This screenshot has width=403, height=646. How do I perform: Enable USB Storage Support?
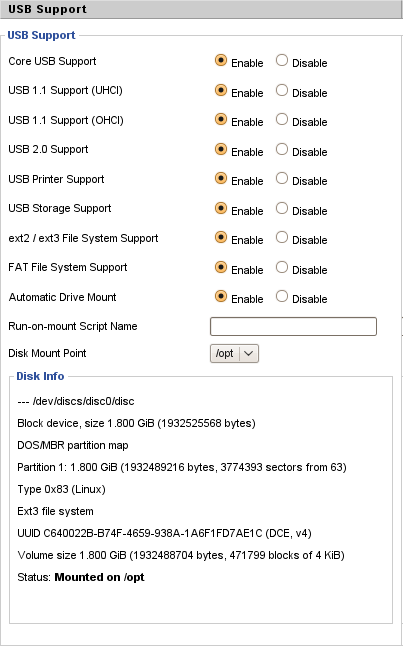[x=221, y=208]
